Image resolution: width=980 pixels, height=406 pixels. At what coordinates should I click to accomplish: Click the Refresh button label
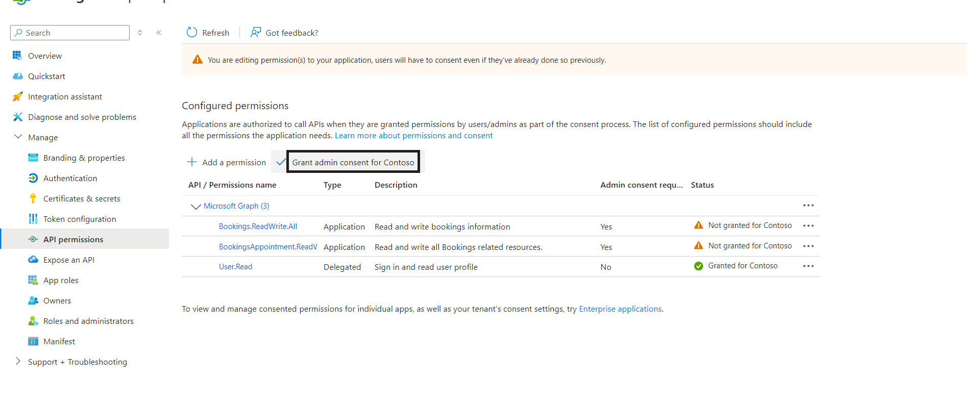pyautogui.click(x=215, y=33)
